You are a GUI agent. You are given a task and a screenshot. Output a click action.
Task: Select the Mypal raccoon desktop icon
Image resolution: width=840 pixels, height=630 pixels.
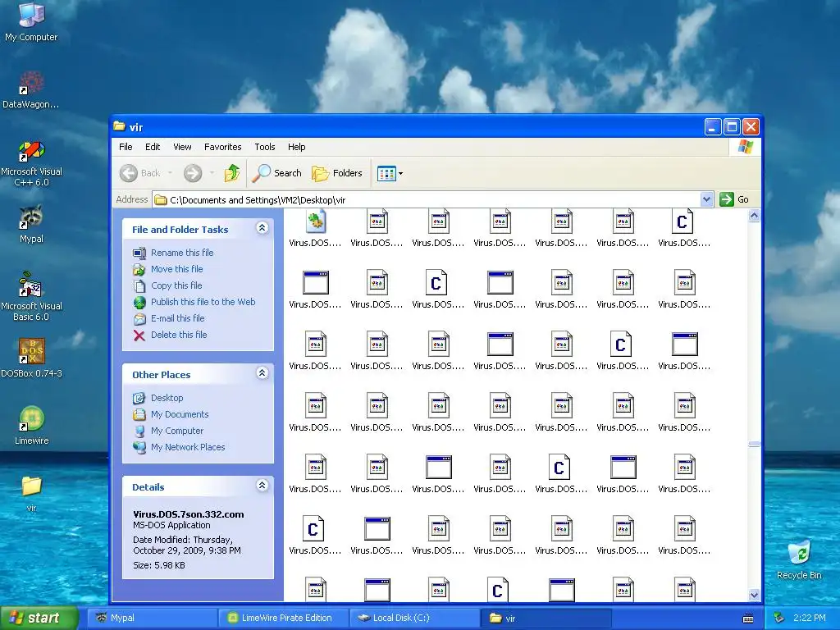[x=31, y=224]
